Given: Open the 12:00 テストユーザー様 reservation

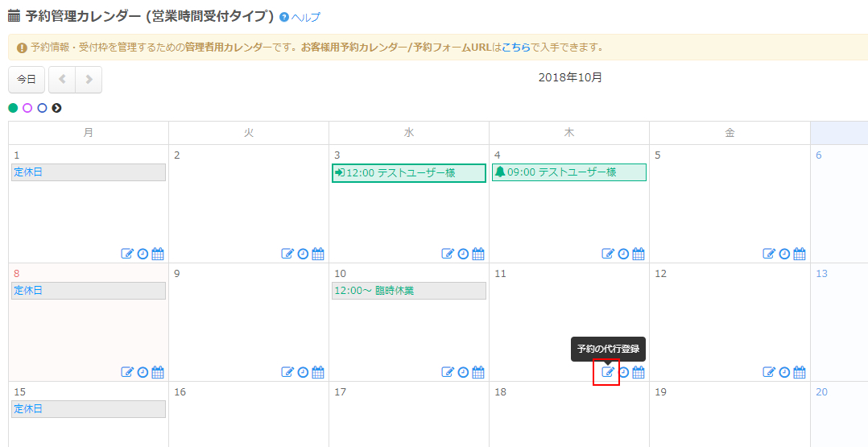Looking at the screenshot, I should click(x=408, y=173).
